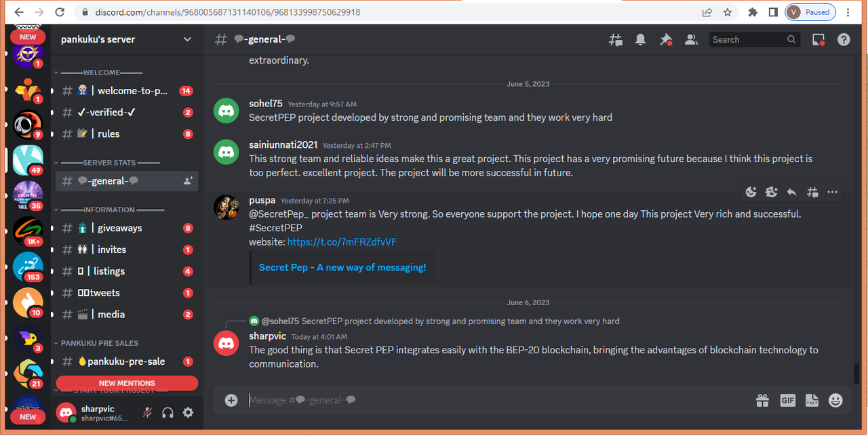Toggle headphones deafen

point(167,412)
